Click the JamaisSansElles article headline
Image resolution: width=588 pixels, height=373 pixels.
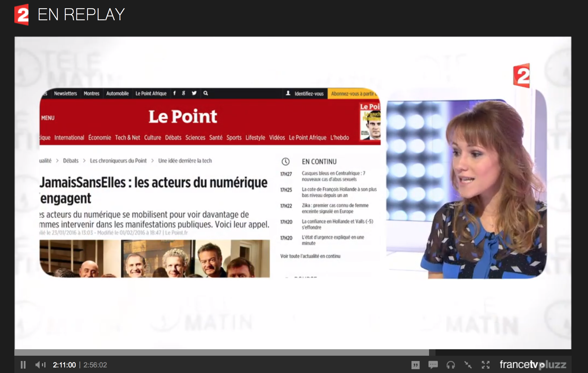(x=153, y=190)
